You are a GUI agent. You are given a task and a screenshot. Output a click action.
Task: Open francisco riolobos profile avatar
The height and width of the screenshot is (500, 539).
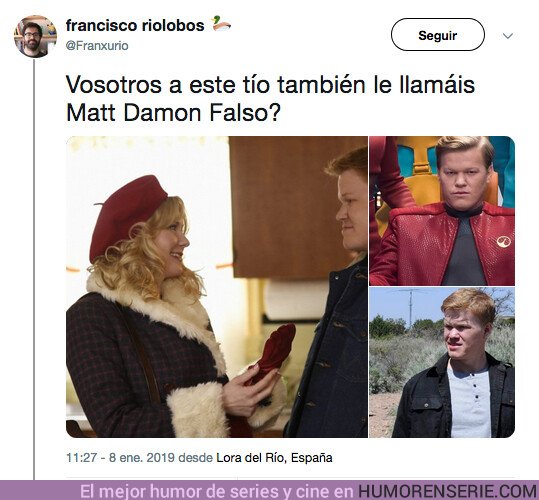(35, 36)
